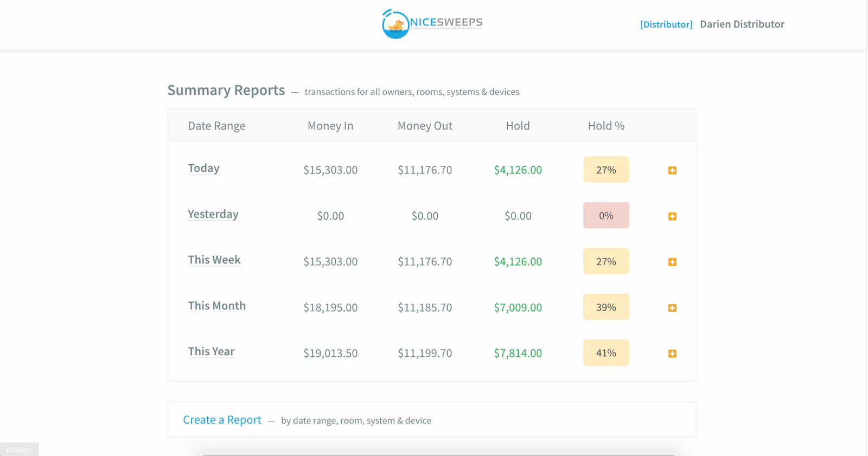Expand the Today row plus icon
This screenshot has width=868, height=456.
pos(672,170)
